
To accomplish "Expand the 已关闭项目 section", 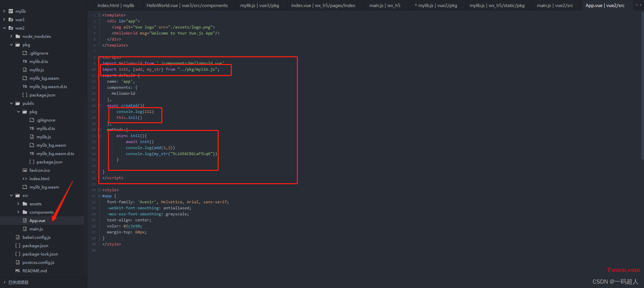I will pyautogui.click(x=4, y=282).
